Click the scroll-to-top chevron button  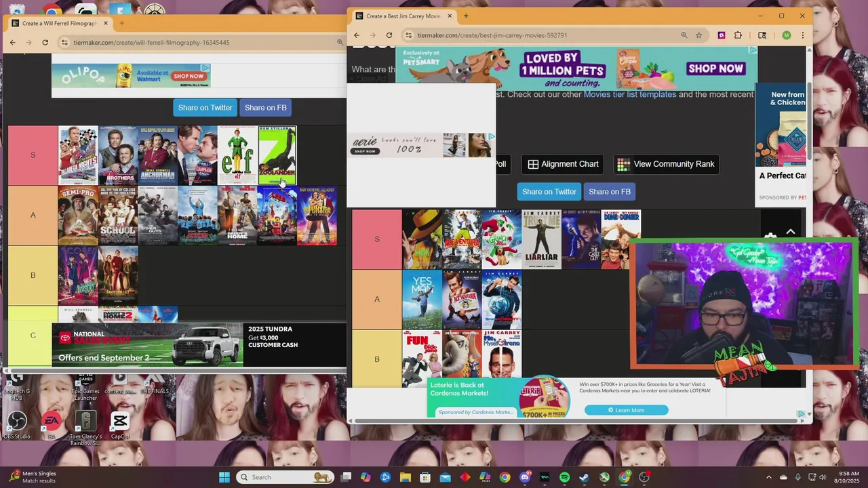point(791,232)
